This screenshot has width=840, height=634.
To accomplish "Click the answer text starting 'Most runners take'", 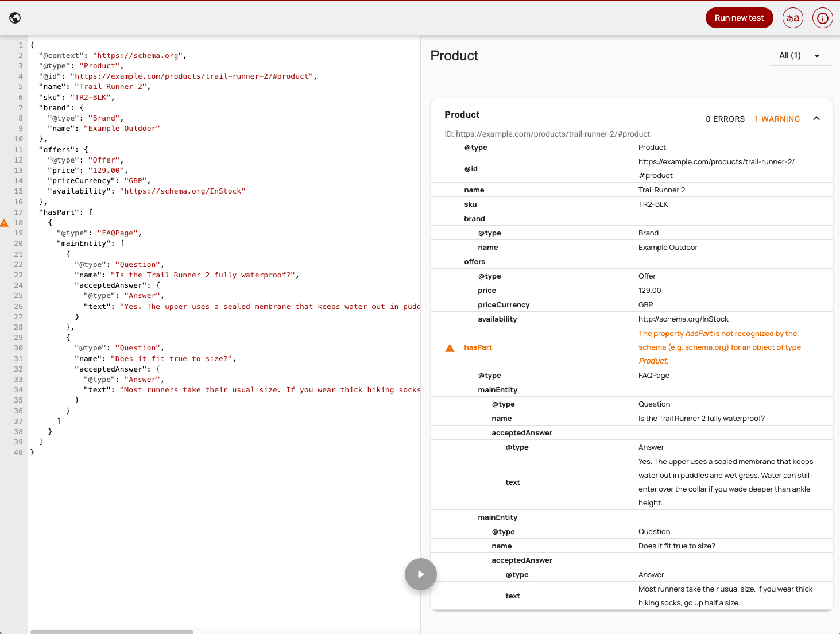I will 726,596.
